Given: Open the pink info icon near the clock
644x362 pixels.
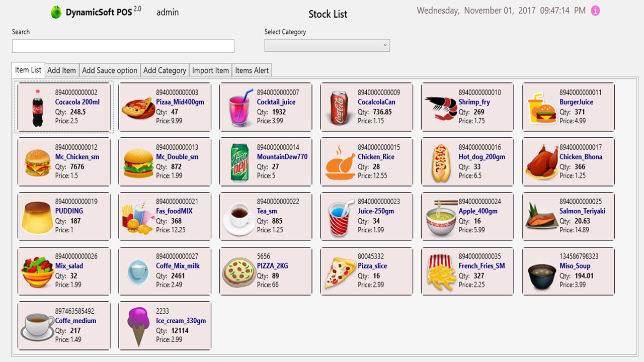Looking at the screenshot, I should pyautogui.click(x=596, y=10).
